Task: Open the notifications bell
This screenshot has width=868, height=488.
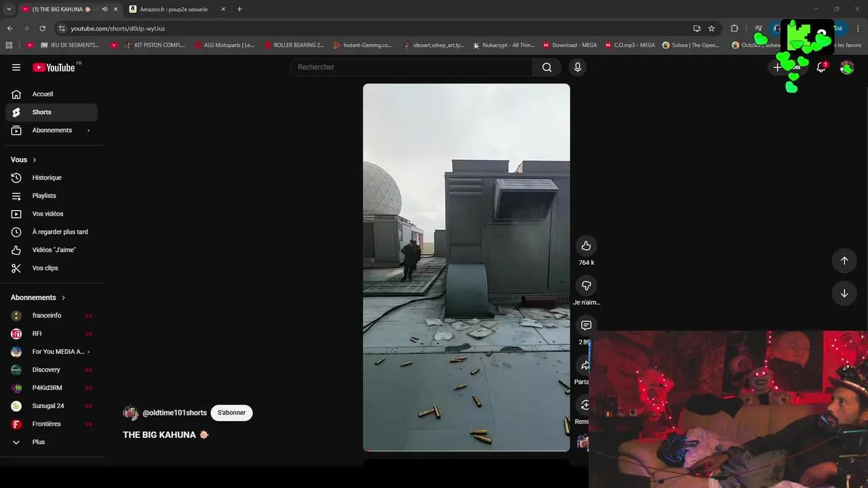Action: coord(821,67)
